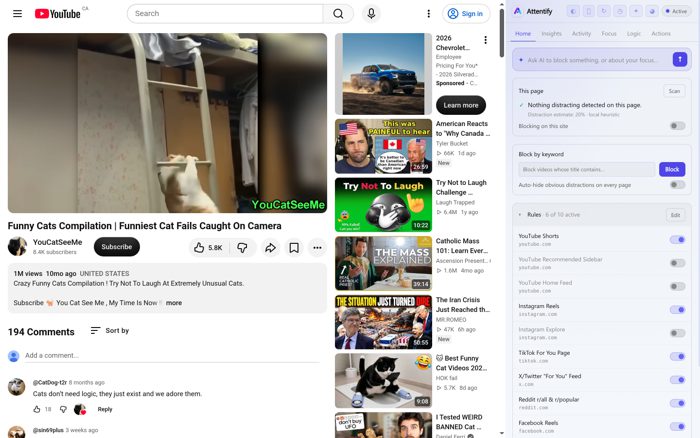Click the main cat video player

(x=167, y=123)
